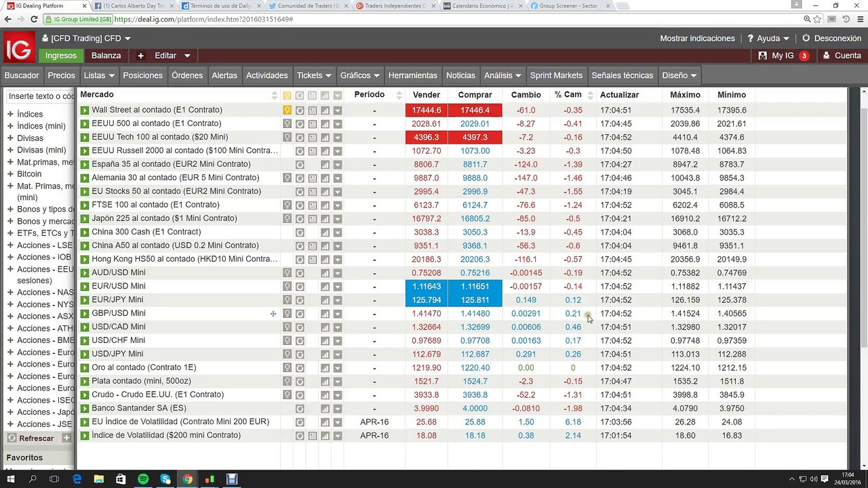This screenshot has height=488, width=868.
Task: Sort by the Mercado column header
Action: point(96,95)
